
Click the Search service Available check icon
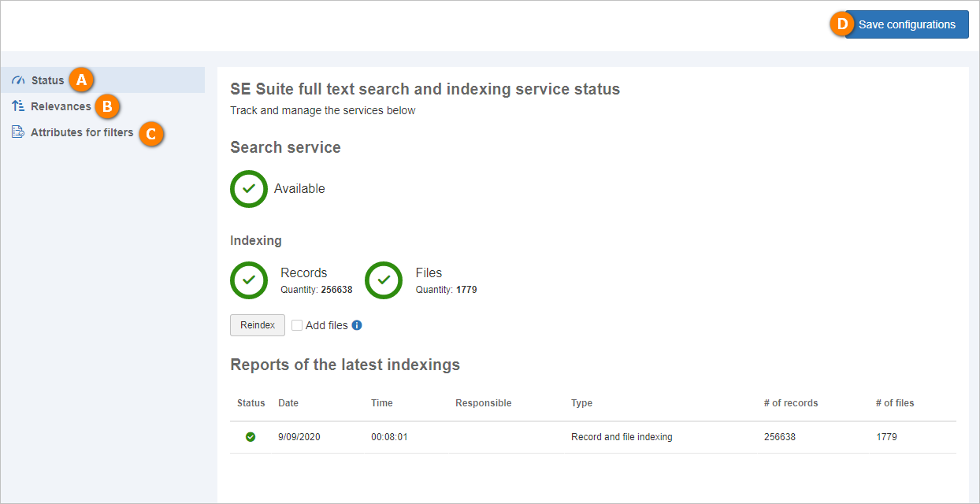249,189
